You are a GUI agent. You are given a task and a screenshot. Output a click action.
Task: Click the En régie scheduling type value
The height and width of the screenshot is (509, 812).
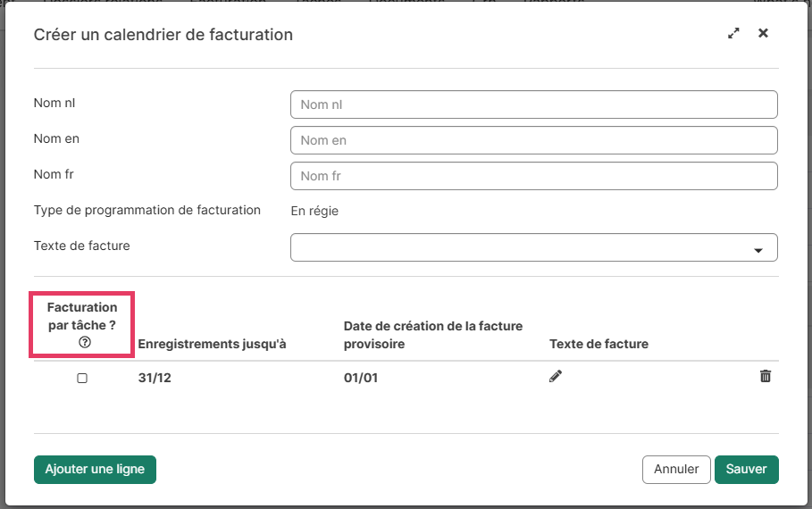314,211
